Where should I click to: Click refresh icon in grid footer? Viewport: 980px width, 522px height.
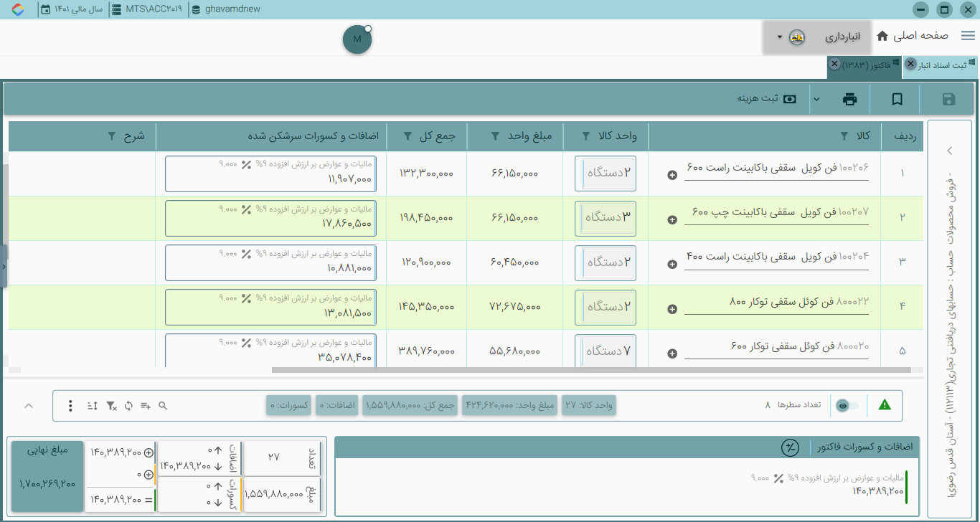[128, 406]
